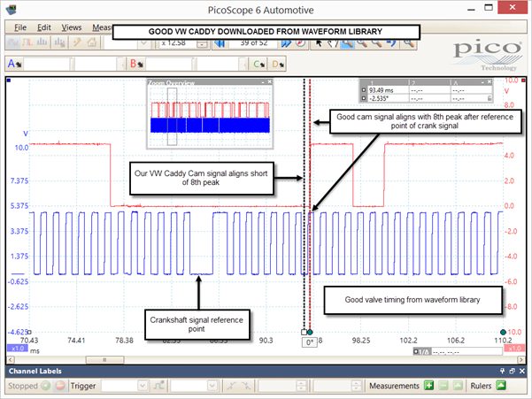Adjust the pre-trigger percent stepper
This screenshot has width=532, height=399.
pos(356,386)
